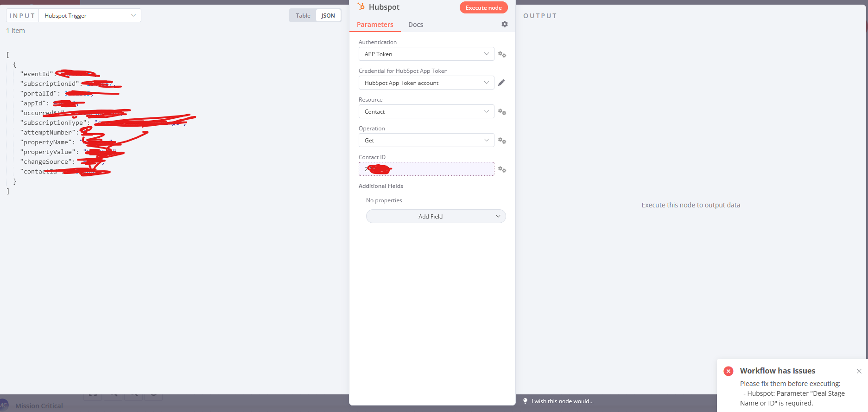Switch to the Docs tab

pyautogui.click(x=416, y=25)
